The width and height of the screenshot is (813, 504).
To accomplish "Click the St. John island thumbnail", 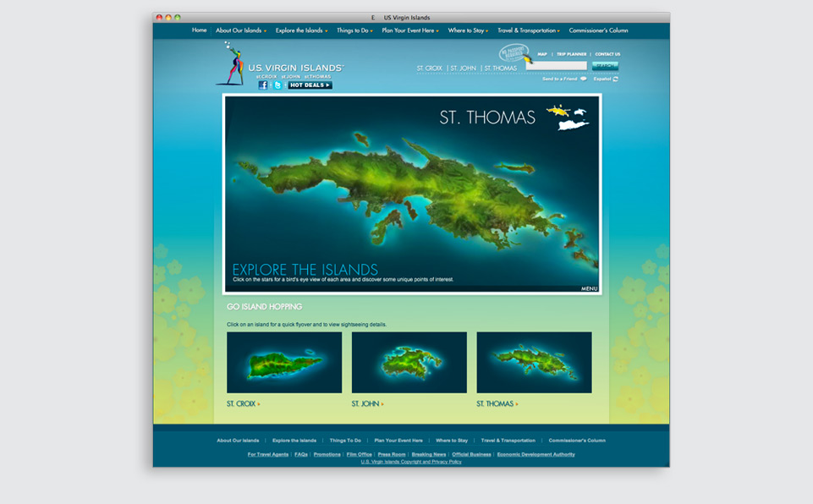I will click(x=409, y=363).
